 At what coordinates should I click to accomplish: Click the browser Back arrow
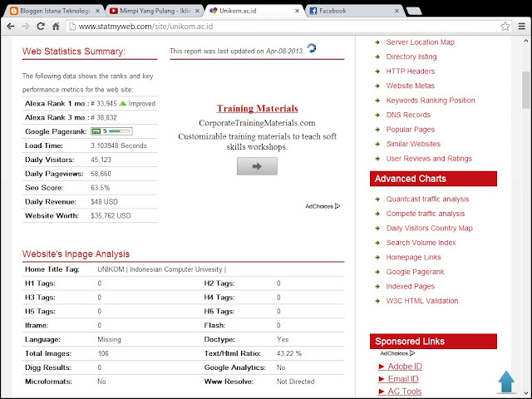(x=11, y=26)
